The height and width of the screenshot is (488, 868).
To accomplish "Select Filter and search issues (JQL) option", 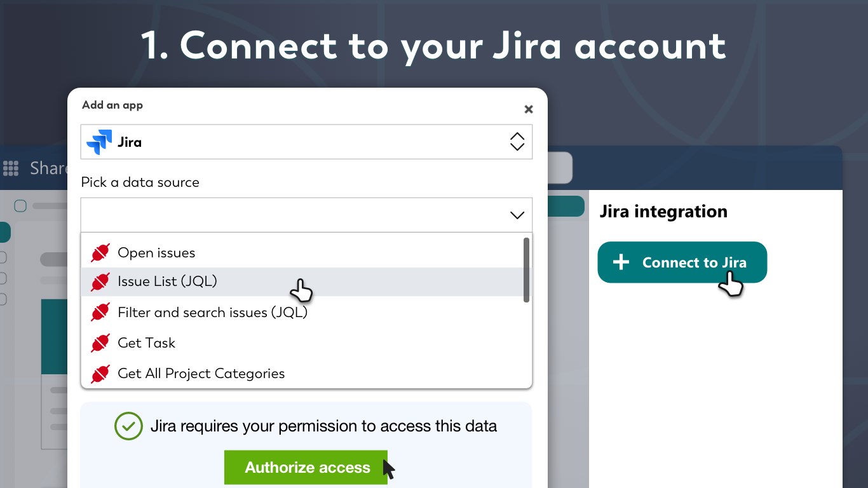I will tap(212, 312).
